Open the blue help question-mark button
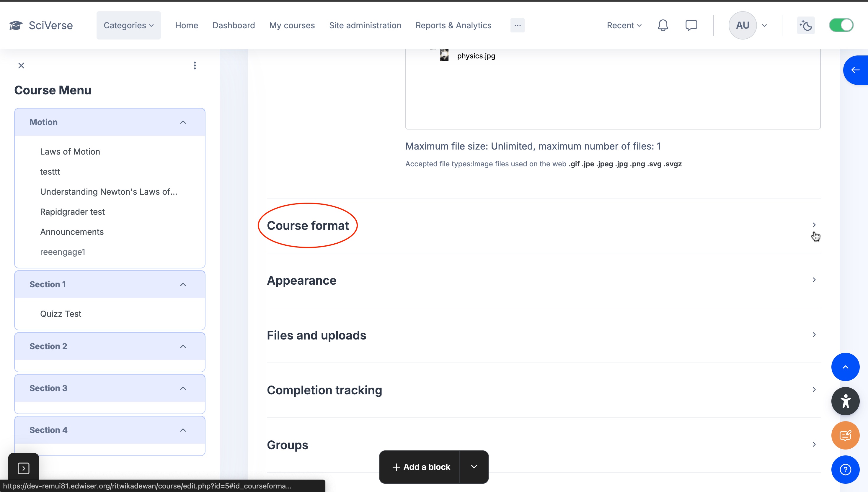 [x=845, y=469]
